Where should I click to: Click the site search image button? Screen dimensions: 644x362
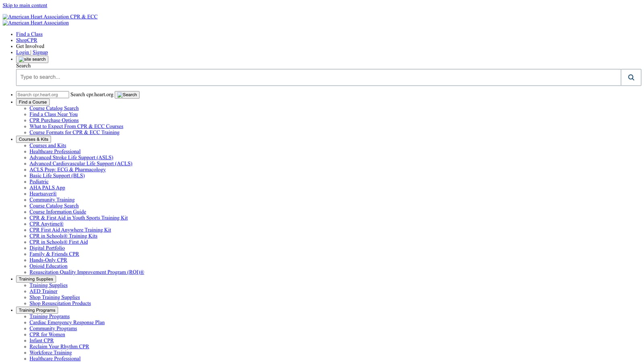coord(32,59)
